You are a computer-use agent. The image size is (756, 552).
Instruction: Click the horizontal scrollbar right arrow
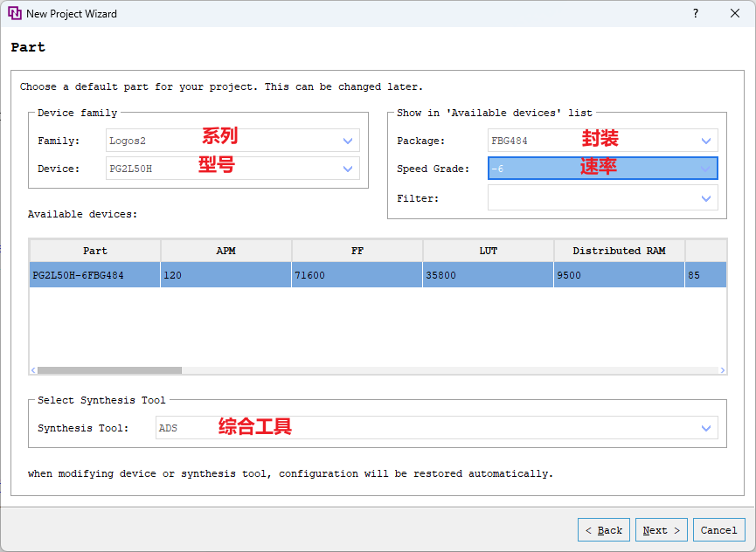[x=723, y=370]
